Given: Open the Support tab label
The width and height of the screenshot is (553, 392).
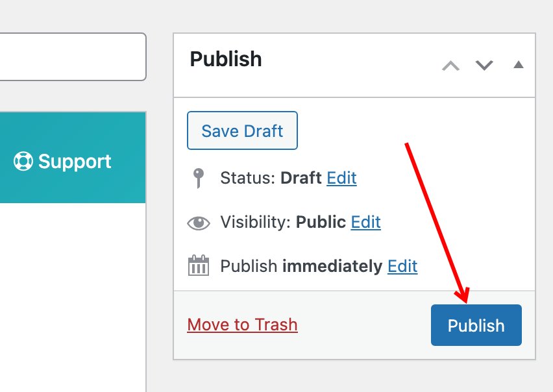Looking at the screenshot, I should [x=75, y=162].
